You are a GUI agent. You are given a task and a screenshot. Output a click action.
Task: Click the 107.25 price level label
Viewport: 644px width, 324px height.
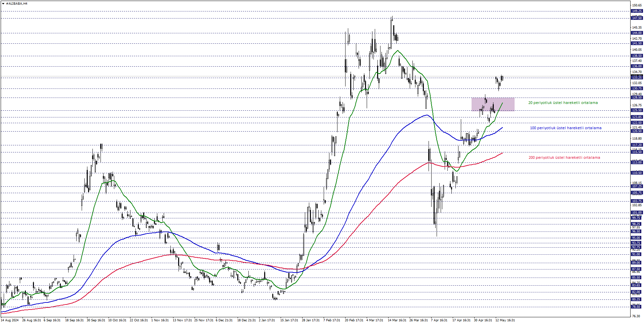637,186
